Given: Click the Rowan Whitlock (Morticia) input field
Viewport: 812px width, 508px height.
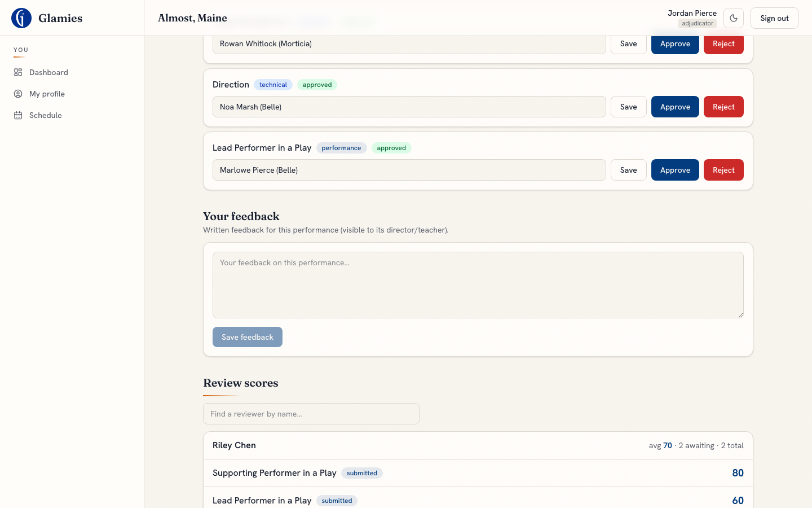Looking at the screenshot, I should [x=409, y=45].
